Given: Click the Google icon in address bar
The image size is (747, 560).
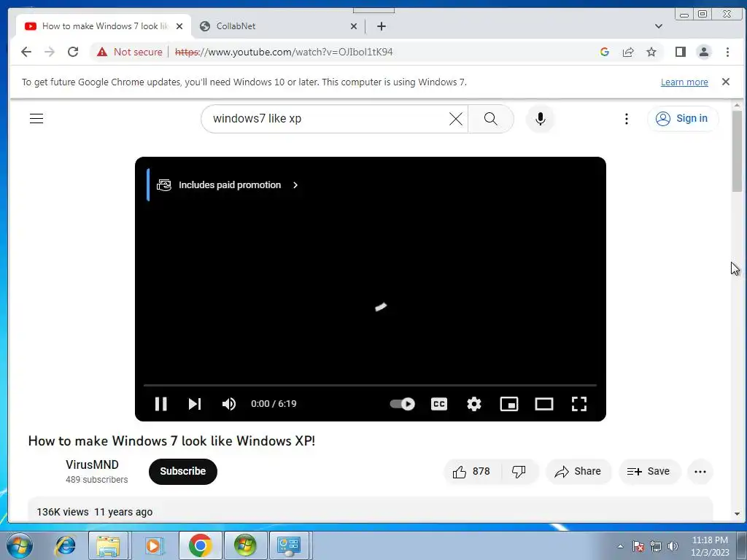Looking at the screenshot, I should pos(605,52).
